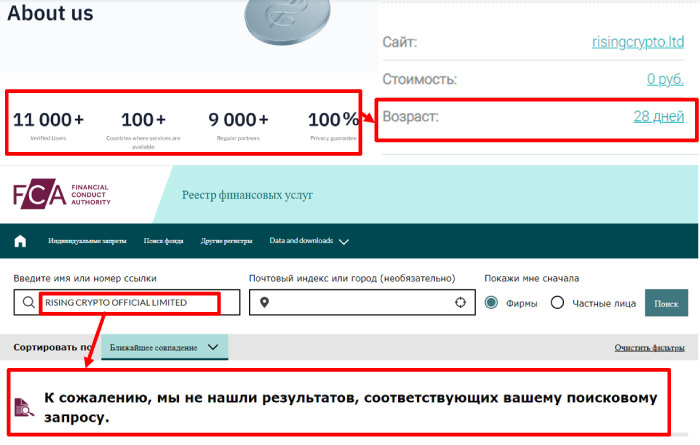Image resolution: width=700 pixels, height=445 pixels.
Task: Click the 11 000+ Verified Users stat
Action: pos(48,125)
